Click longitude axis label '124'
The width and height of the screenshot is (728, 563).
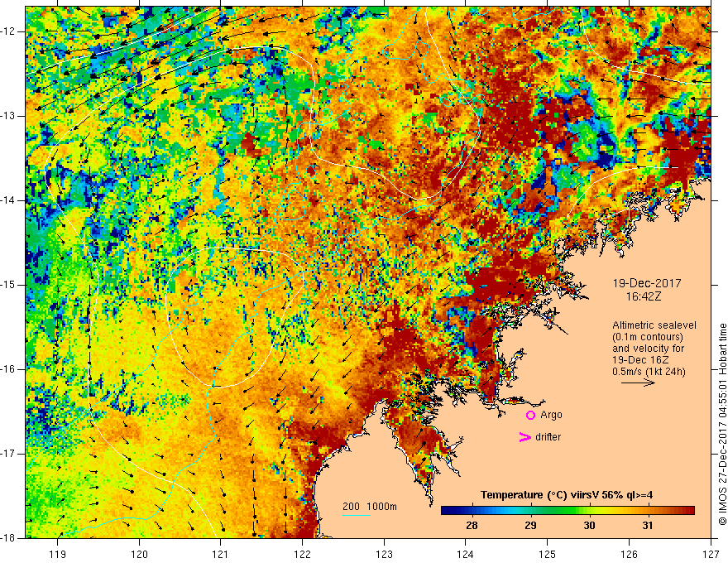coord(466,554)
